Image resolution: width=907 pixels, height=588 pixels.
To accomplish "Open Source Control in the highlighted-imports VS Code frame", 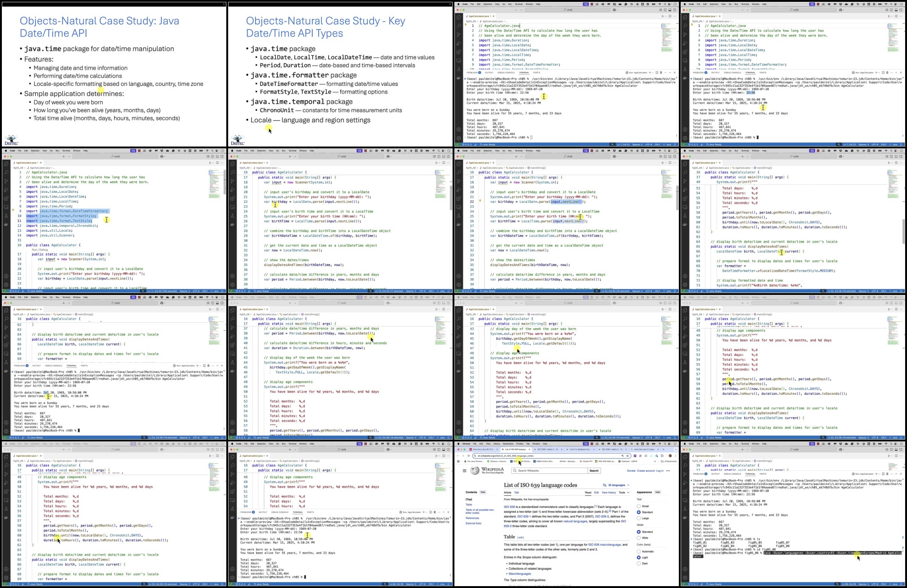I will point(6,181).
